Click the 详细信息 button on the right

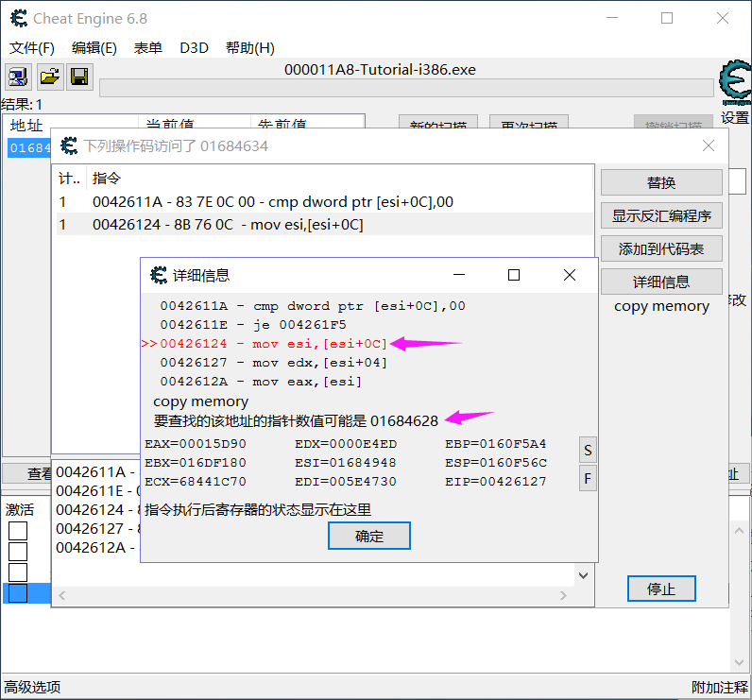(x=661, y=282)
